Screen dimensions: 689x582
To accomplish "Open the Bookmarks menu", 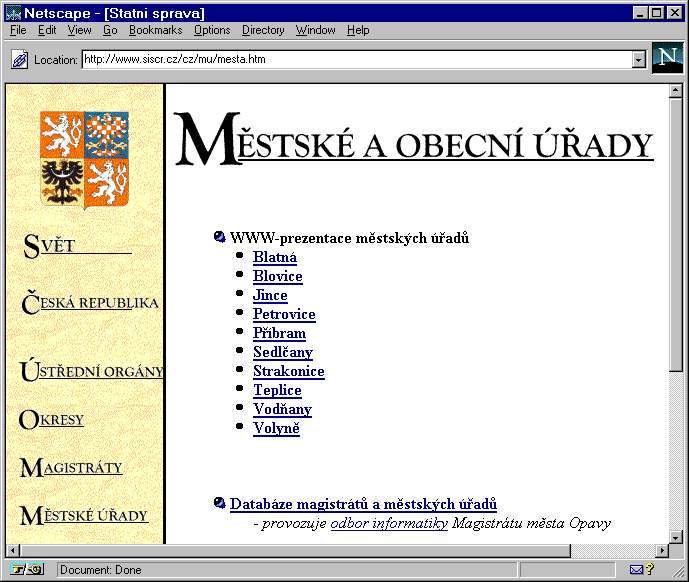I will coord(155,30).
